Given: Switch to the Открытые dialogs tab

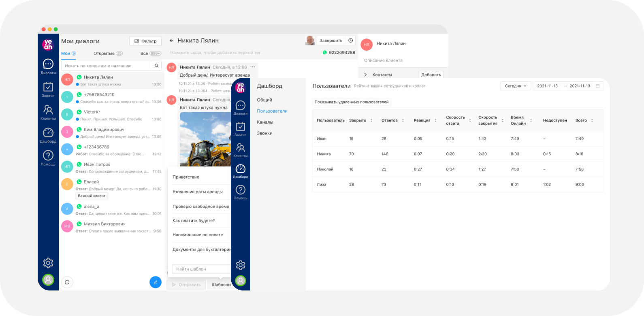Looking at the screenshot, I should (108, 53).
